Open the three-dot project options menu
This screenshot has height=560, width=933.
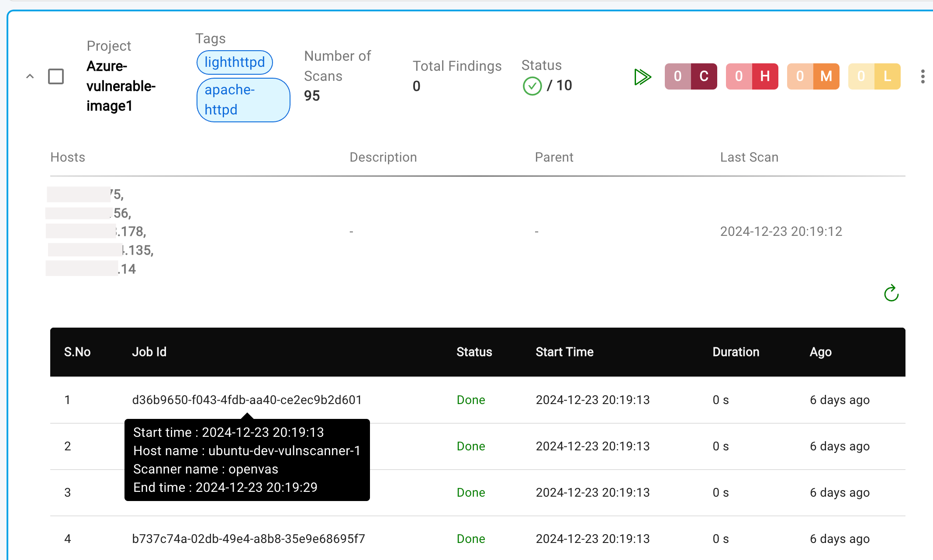pyautogui.click(x=923, y=76)
